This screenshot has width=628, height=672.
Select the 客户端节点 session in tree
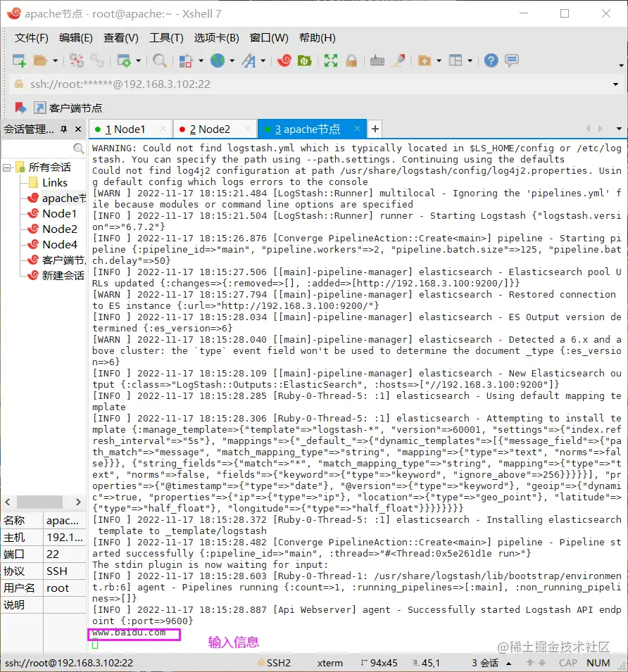pos(56,260)
